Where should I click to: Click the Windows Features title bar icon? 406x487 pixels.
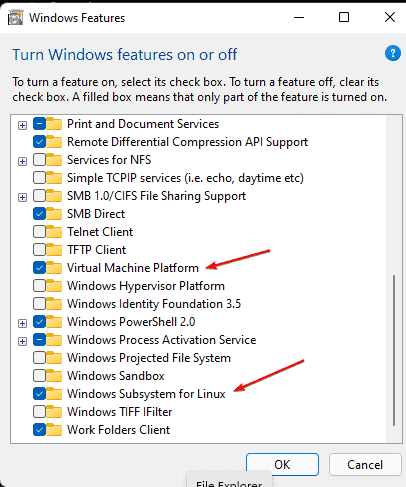(x=15, y=18)
